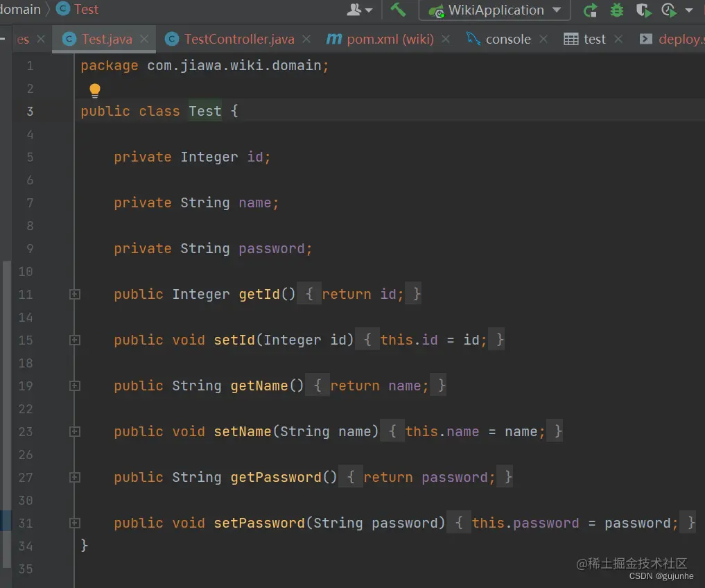This screenshot has width=705, height=588.
Task: Expand the folded setName() method
Action: click(x=75, y=431)
